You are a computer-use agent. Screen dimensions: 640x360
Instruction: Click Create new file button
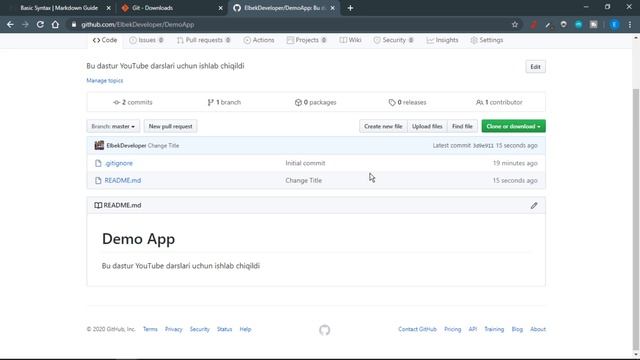(x=383, y=126)
